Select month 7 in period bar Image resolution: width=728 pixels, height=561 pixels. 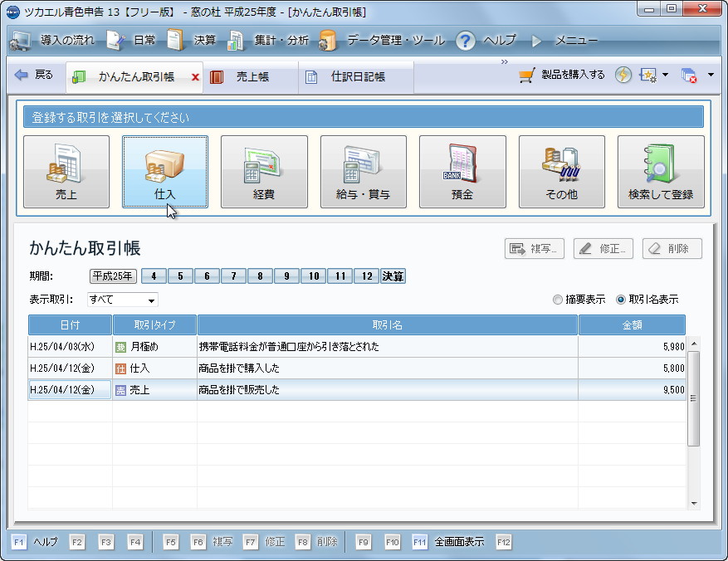pos(233,276)
